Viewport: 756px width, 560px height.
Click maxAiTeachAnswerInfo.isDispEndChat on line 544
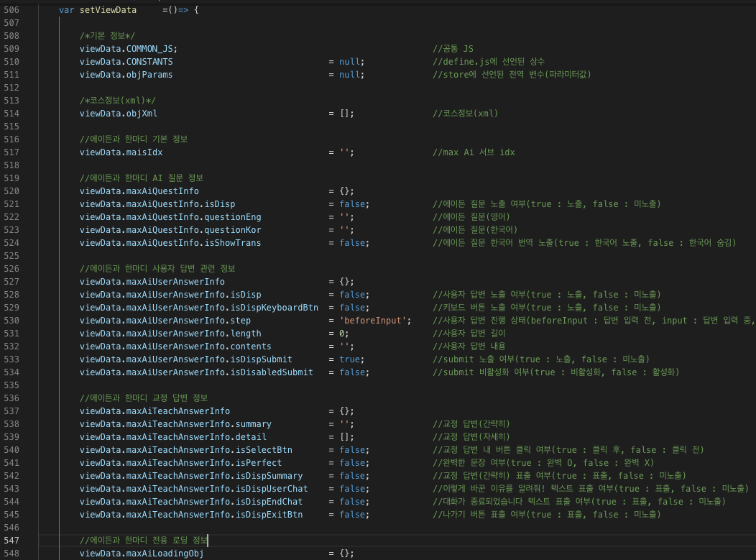[x=215, y=502]
